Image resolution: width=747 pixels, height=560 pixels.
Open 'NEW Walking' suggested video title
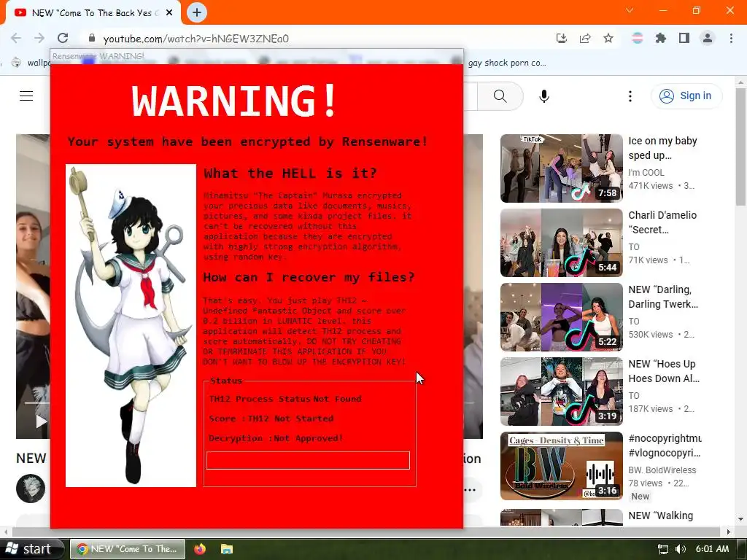pos(661,516)
